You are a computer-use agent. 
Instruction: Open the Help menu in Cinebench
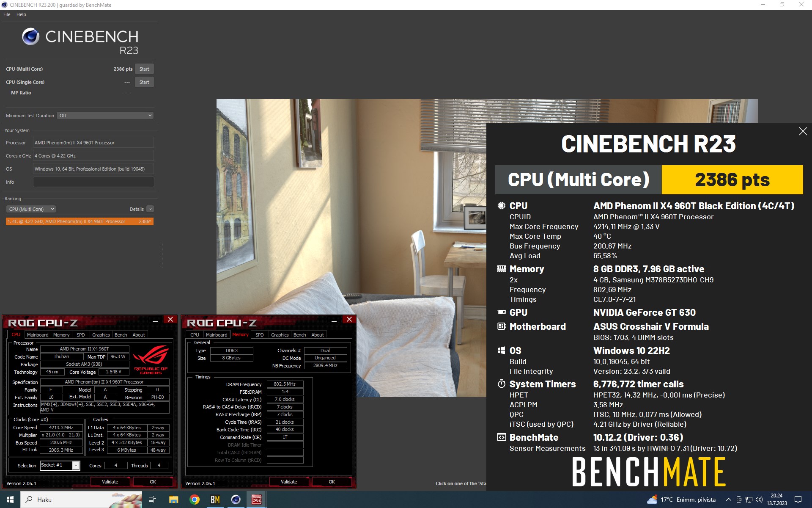click(x=21, y=14)
